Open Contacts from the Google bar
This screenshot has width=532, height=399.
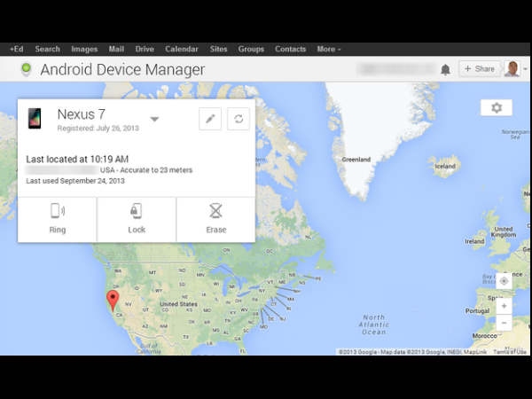click(x=291, y=49)
